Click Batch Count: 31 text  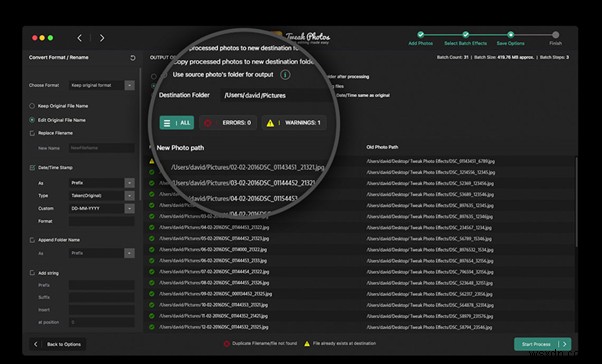tap(452, 57)
